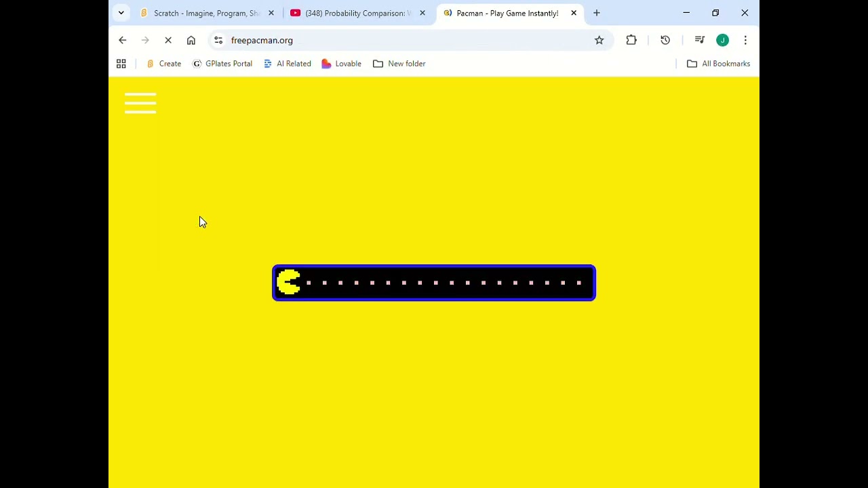Open media controls icon

(700, 40)
